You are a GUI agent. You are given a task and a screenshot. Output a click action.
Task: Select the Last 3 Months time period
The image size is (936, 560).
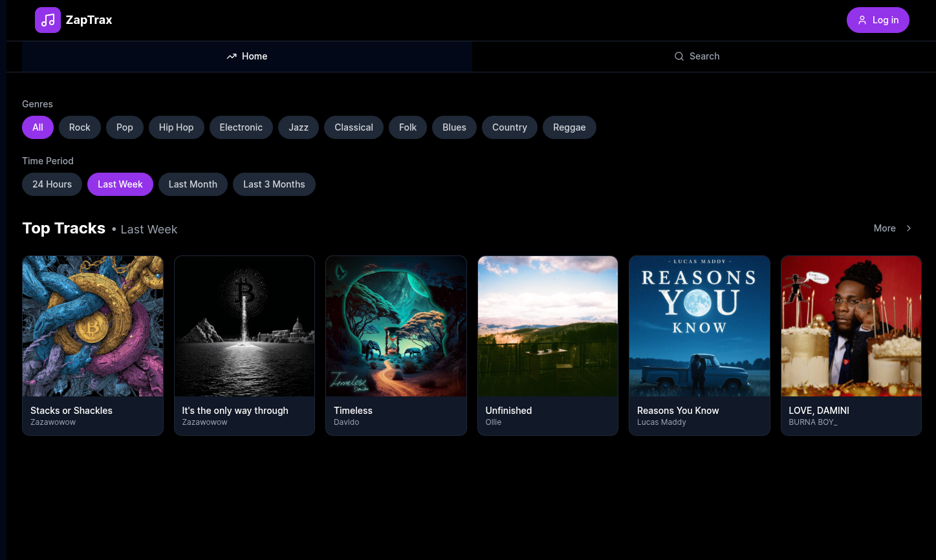tap(274, 184)
